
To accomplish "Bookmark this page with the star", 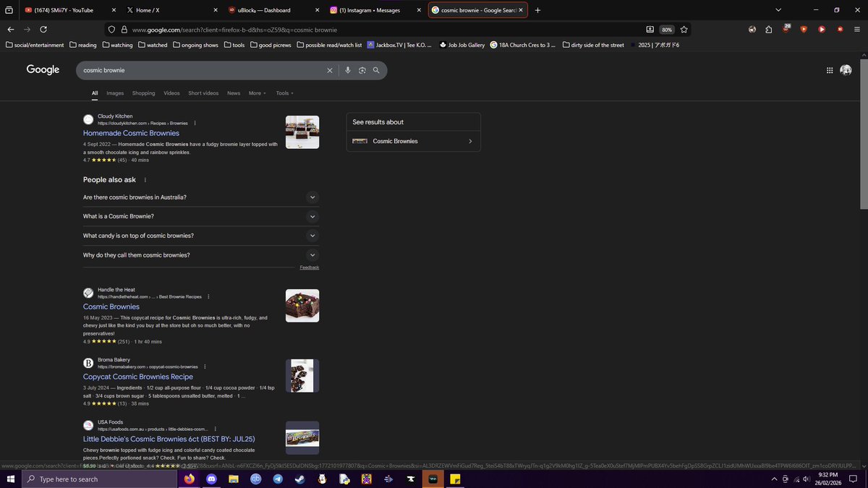I will 684,30.
